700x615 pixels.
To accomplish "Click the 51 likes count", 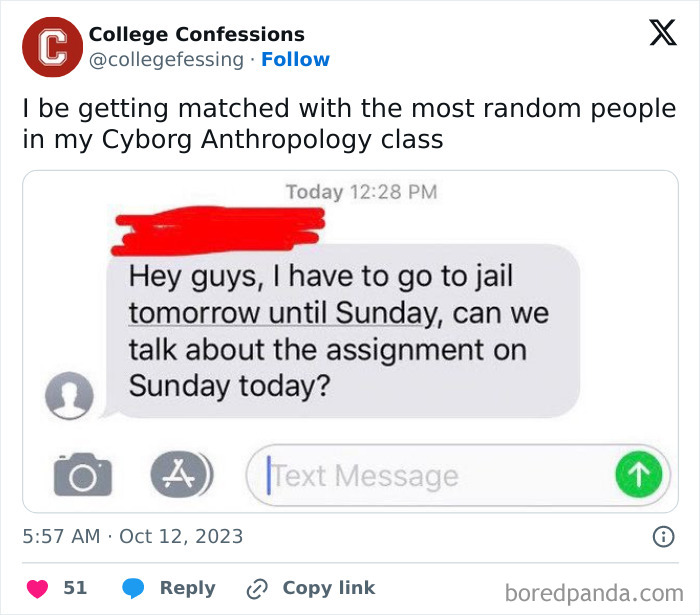I will (75, 588).
